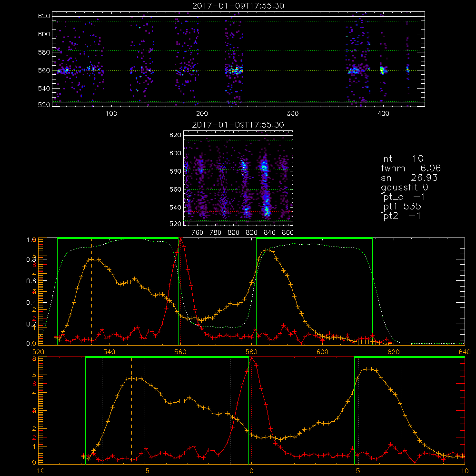This screenshot has height=476, width=476.
Task: Click the x-axis label 5 on bottom plot
Action: coord(358,471)
